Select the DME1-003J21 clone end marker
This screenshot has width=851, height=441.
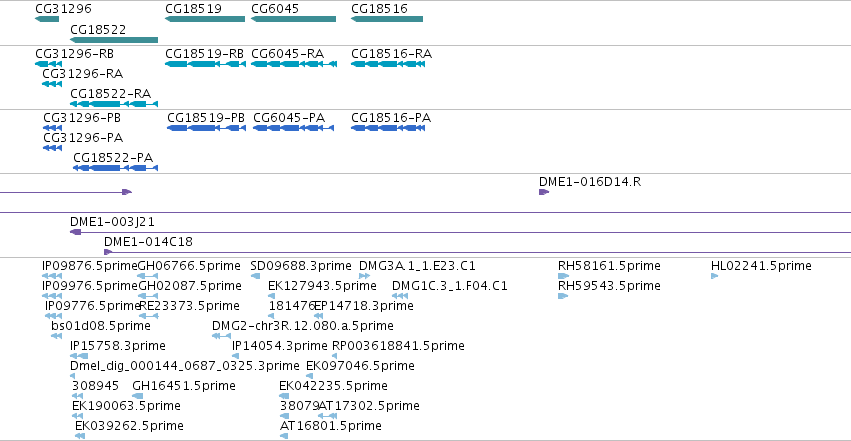pos(75,232)
